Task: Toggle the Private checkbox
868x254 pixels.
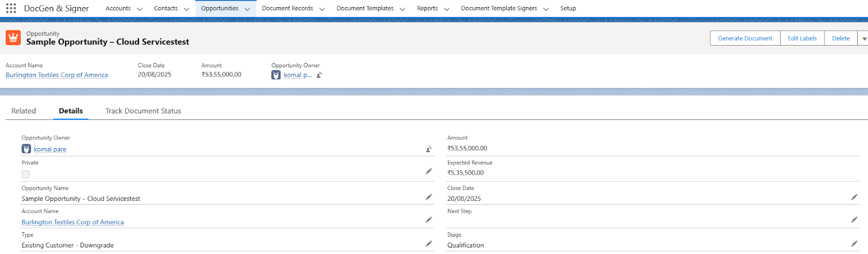Action: pyautogui.click(x=25, y=174)
